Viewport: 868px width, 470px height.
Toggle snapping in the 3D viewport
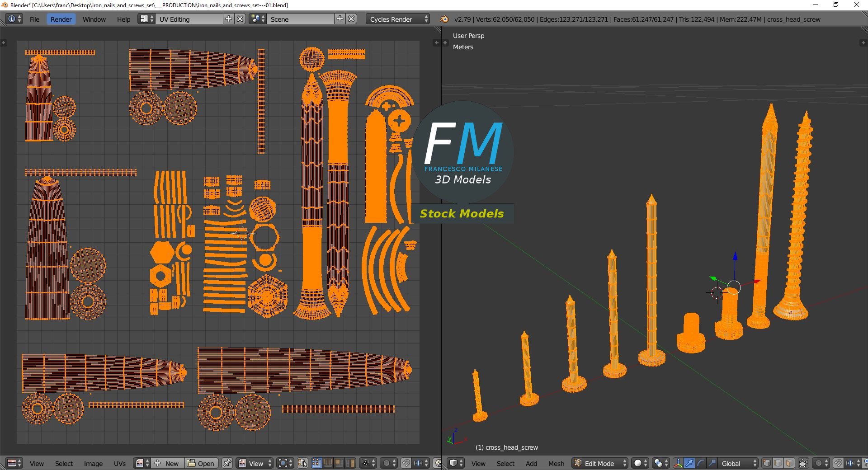(x=838, y=463)
